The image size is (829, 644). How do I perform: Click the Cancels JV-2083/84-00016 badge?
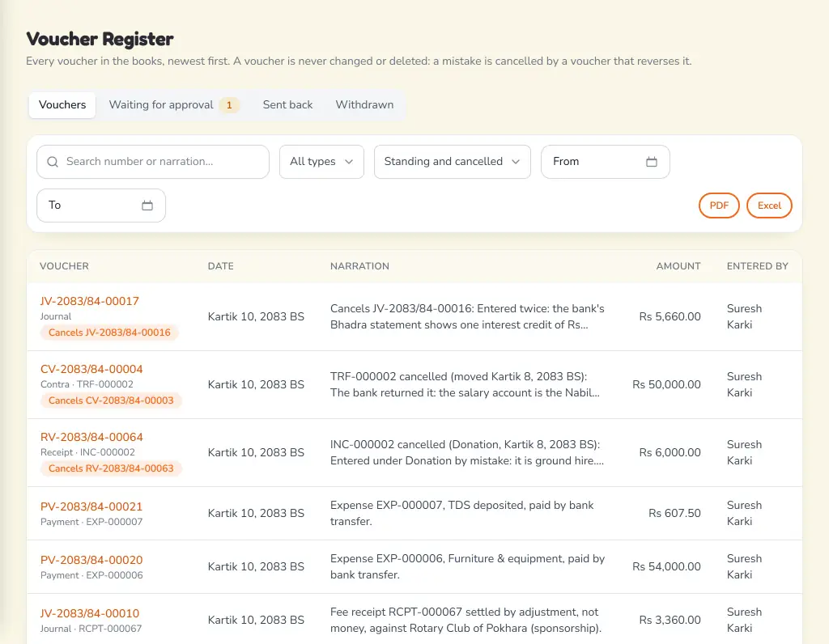point(109,333)
